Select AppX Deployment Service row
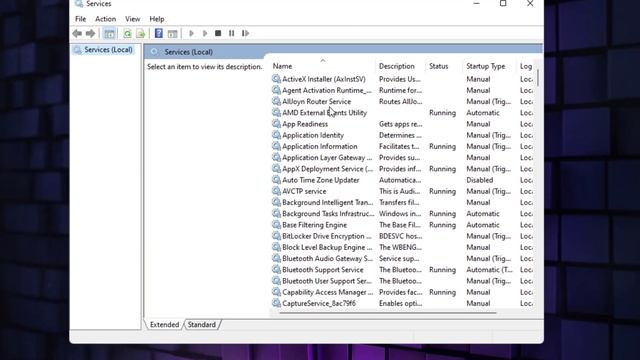640x360 pixels. click(x=327, y=169)
